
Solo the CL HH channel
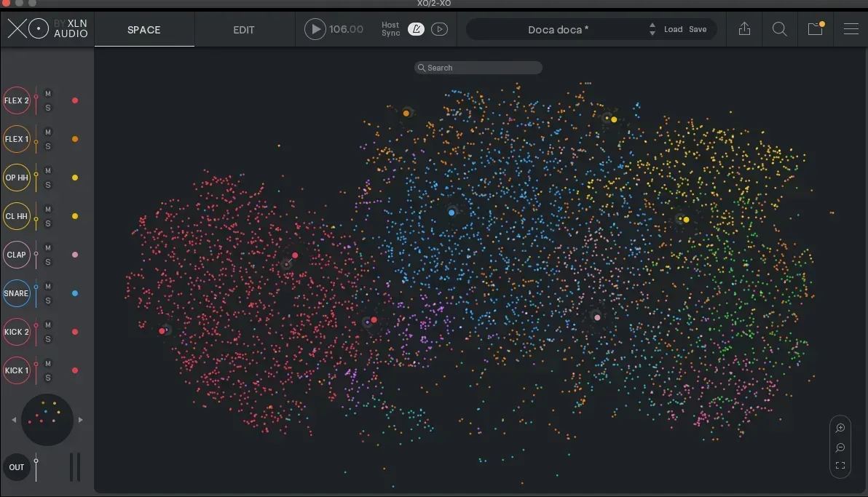tap(48, 223)
